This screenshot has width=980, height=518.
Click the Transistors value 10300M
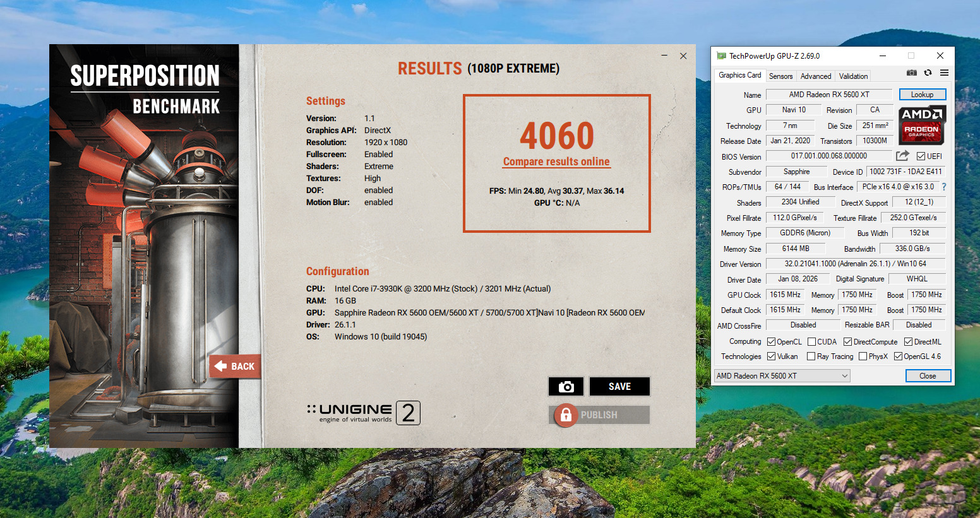pos(875,141)
